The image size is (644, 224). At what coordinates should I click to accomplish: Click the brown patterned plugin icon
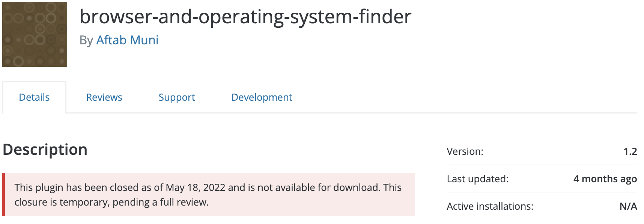(35, 34)
